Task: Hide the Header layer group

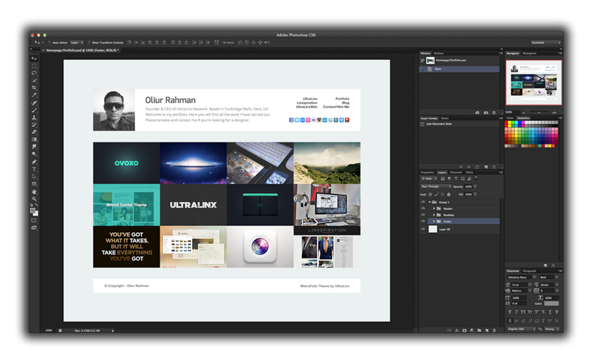Action: coord(423,208)
